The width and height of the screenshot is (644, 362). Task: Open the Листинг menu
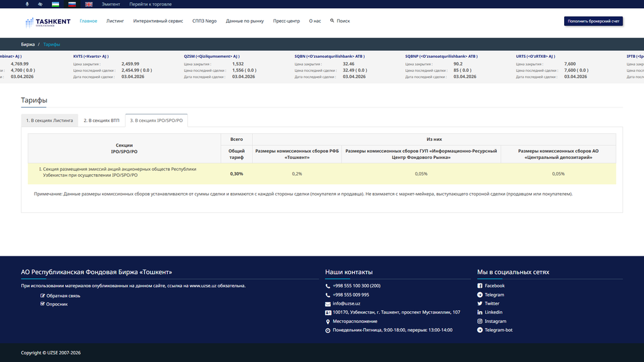(x=115, y=21)
